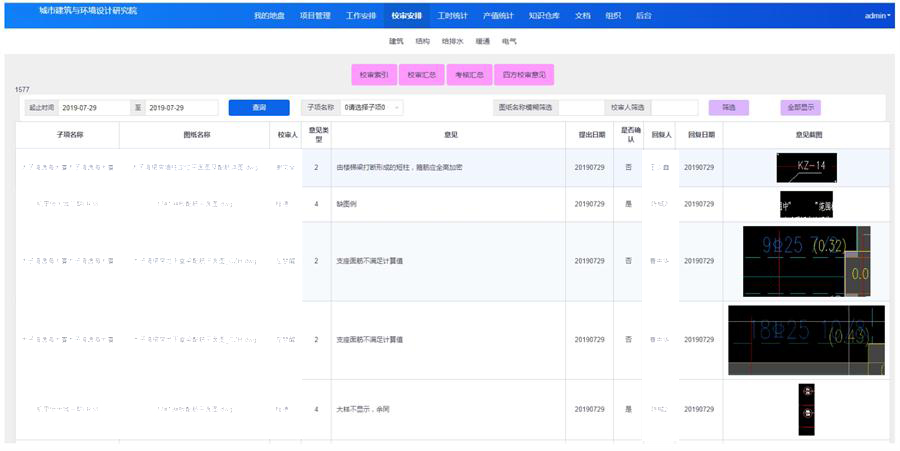Click the start date field of 起止时间
900x451 pixels.
(93, 108)
